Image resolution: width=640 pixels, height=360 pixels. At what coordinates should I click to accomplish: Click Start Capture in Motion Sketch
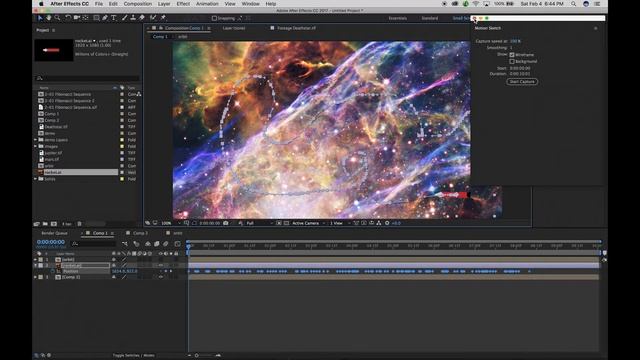[522, 82]
